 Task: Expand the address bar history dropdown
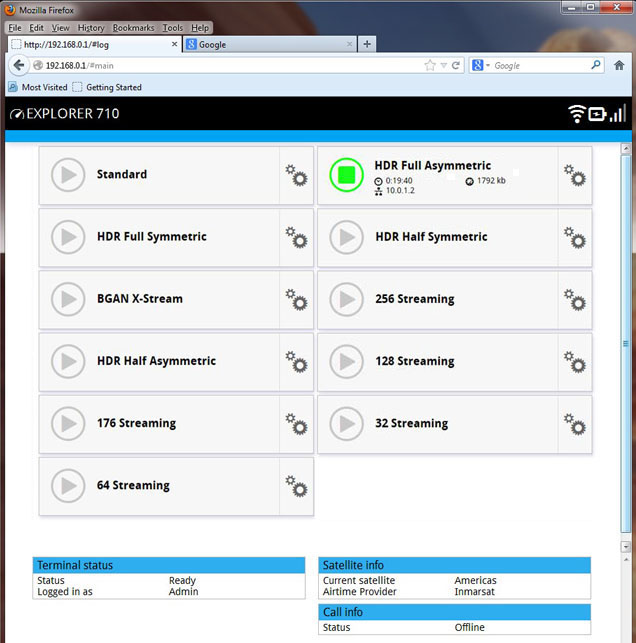point(444,66)
